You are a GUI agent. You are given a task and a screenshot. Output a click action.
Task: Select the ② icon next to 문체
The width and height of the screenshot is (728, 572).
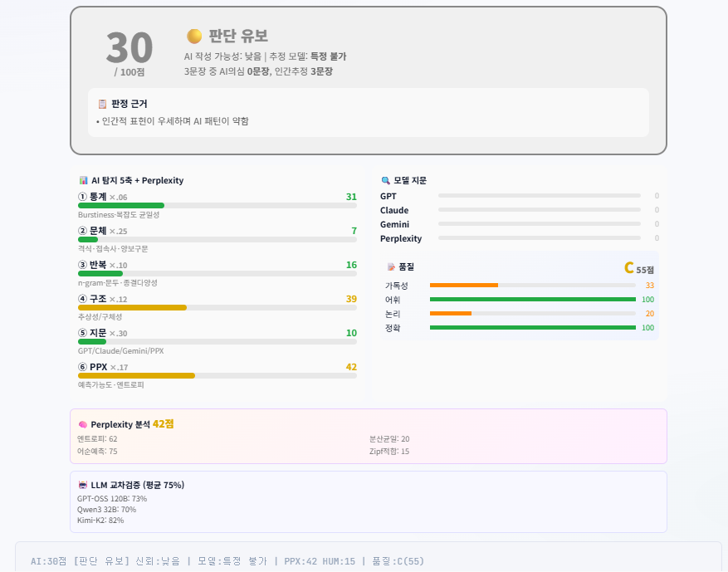pos(84,230)
